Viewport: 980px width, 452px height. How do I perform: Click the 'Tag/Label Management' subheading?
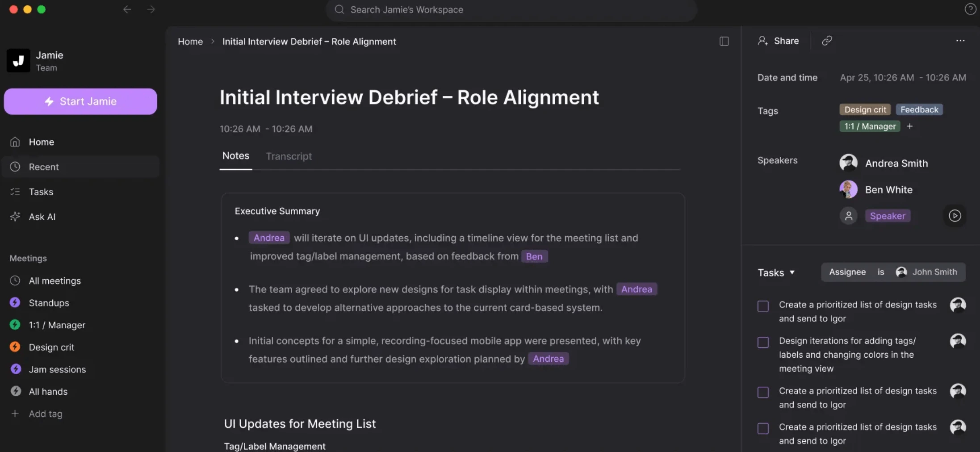[x=275, y=446]
